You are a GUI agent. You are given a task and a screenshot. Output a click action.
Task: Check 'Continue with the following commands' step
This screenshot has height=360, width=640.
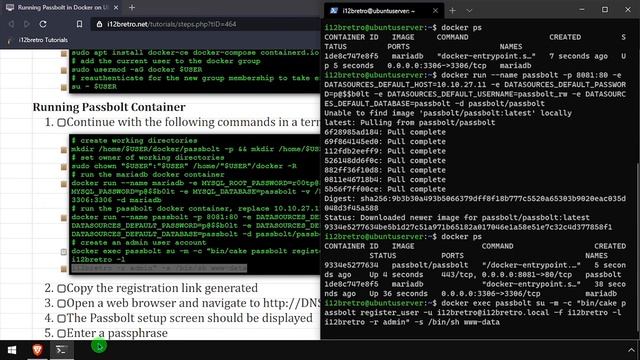[61, 122]
